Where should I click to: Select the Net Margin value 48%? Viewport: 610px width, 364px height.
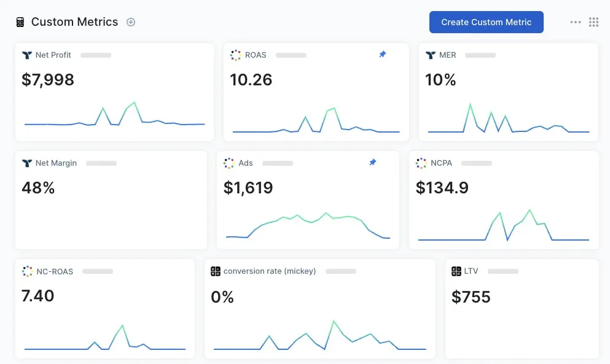pos(38,188)
